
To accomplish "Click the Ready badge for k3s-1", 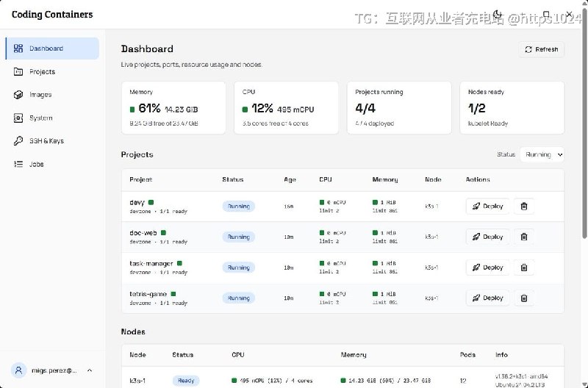I will [186, 381].
